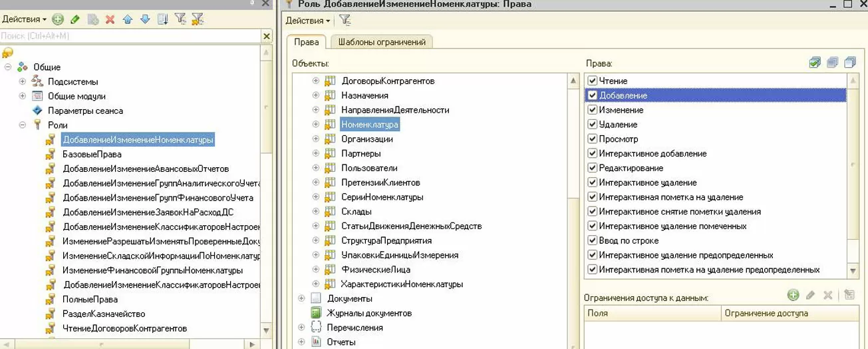
Task: Expand the Документы node in objects
Action: click(x=301, y=298)
